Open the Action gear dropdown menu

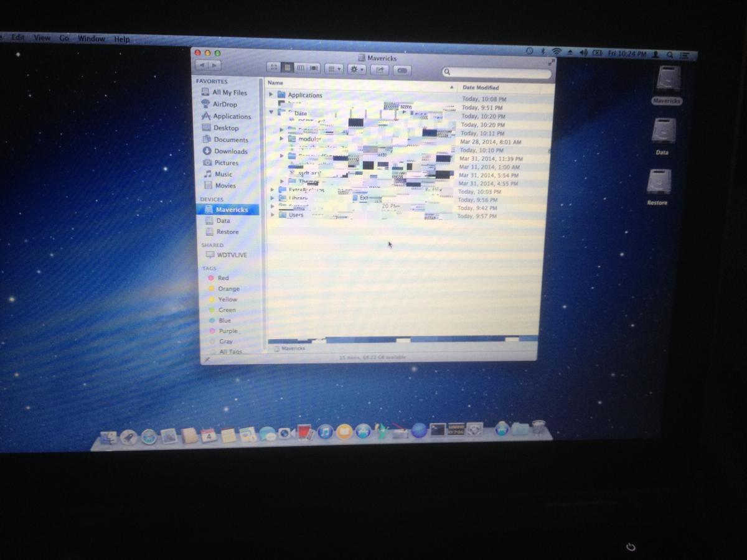[357, 69]
